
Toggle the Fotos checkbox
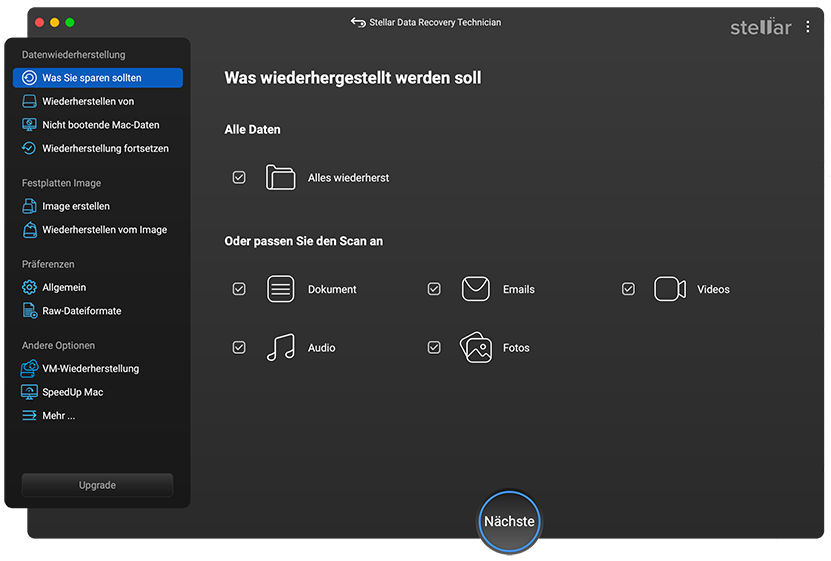click(x=434, y=348)
